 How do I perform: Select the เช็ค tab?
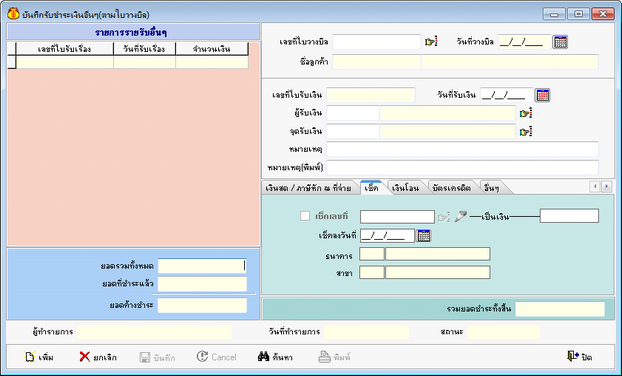(371, 188)
